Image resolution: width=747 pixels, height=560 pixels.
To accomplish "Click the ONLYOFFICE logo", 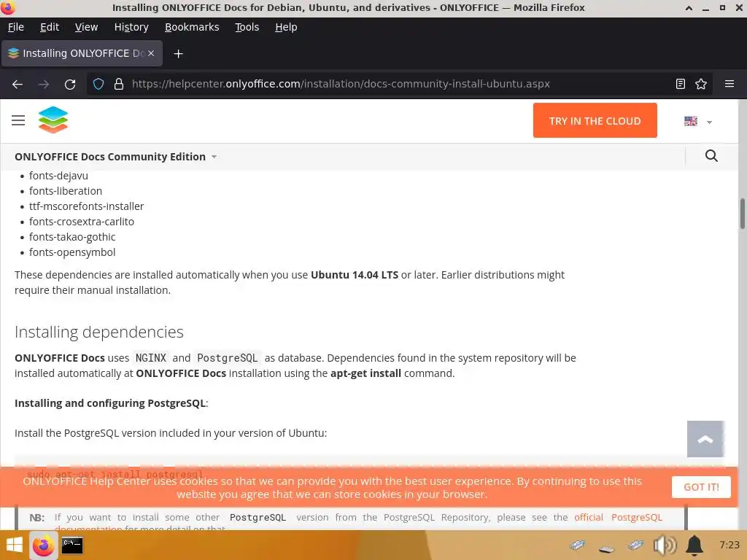I will click(x=53, y=120).
